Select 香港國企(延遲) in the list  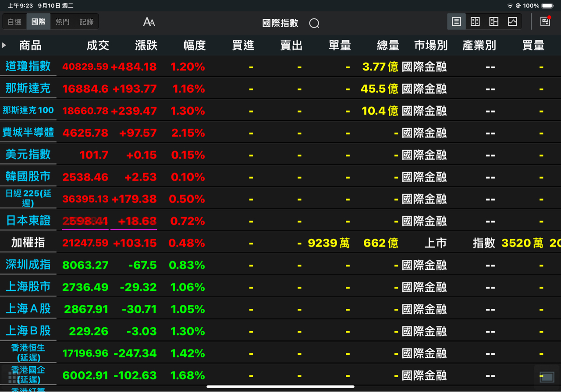click(28, 375)
